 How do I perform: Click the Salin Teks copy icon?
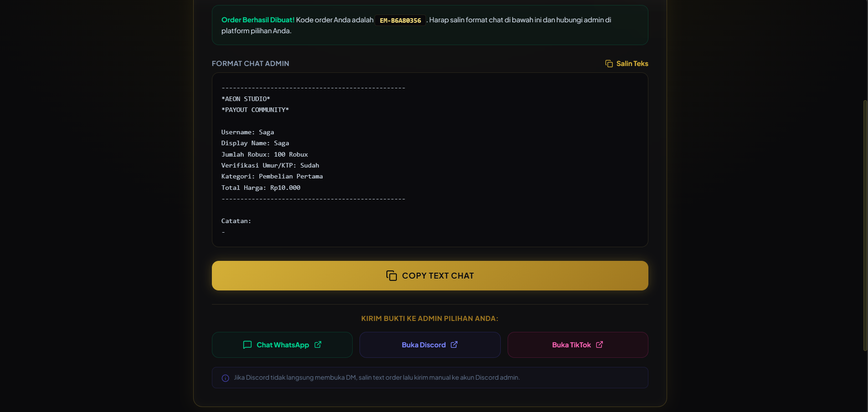(x=609, y=64)
